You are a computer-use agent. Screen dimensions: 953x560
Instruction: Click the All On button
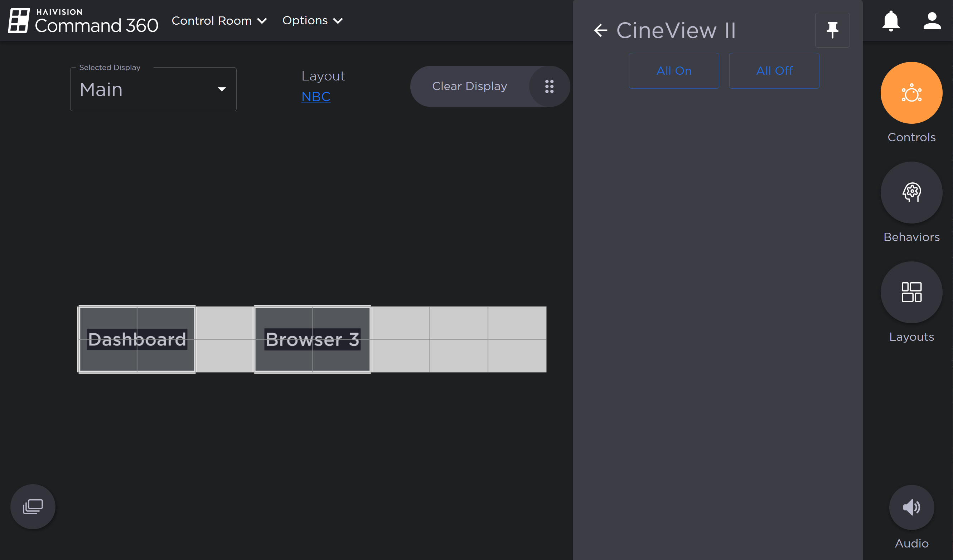674,71
